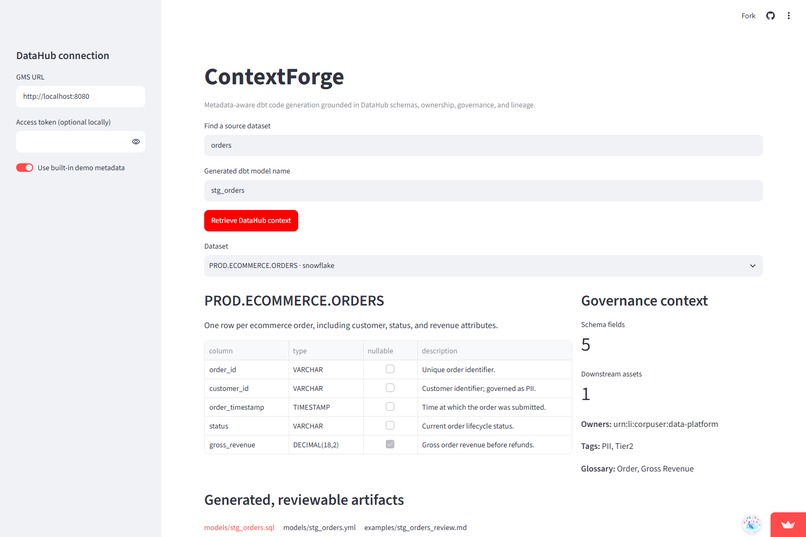The height and width of the screenshot is (537, 806).
Task: Click the ContextForge title heading
Action: tap(274, 77)
